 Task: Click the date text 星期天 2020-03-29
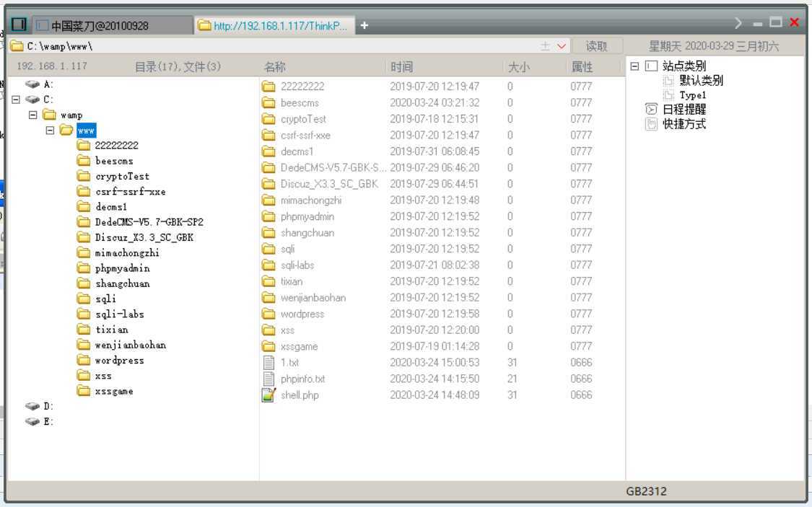pyautogui.click(x=691, y=47)
